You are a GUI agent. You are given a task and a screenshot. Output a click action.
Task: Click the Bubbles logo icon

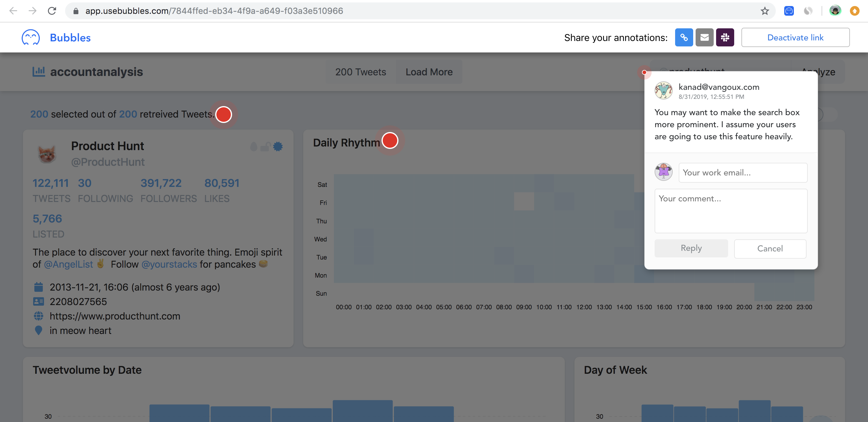(x=31, y=37)
